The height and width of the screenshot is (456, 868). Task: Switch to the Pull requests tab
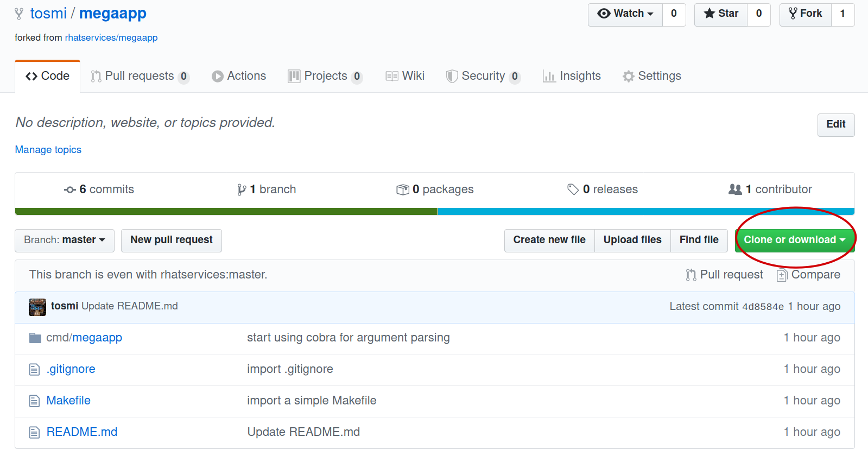pos(140,77)
